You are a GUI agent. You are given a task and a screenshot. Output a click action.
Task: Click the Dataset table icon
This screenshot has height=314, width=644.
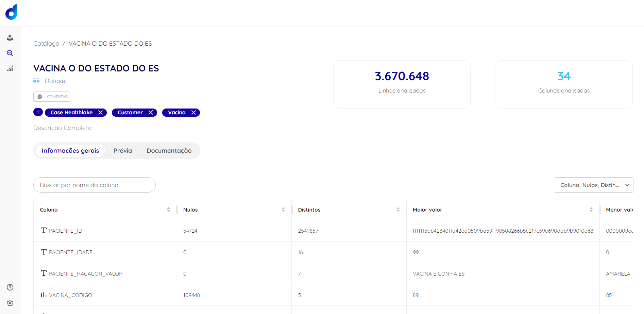pyautogui.click(x=36, y=81)
